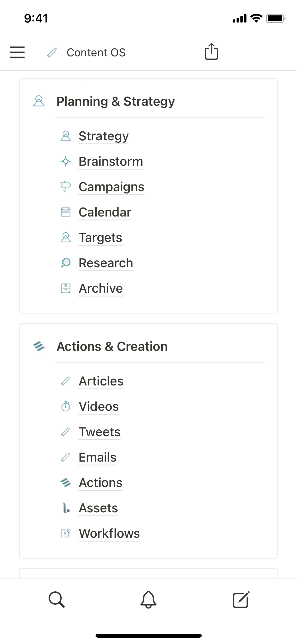Go to the Archive page
Viewport: 297px width, 644px height.
tap(101, 288)
